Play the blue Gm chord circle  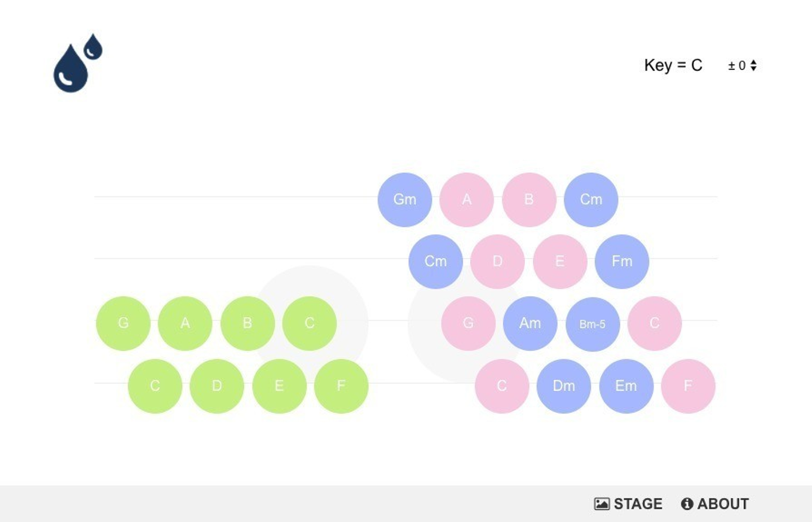(x=405, y=200)
